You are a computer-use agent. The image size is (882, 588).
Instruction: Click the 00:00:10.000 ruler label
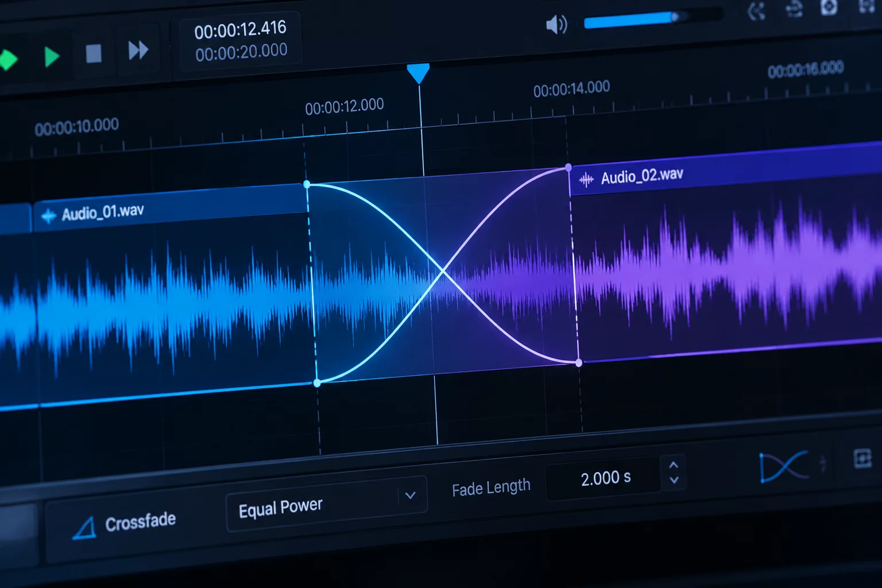pos(77,127)
